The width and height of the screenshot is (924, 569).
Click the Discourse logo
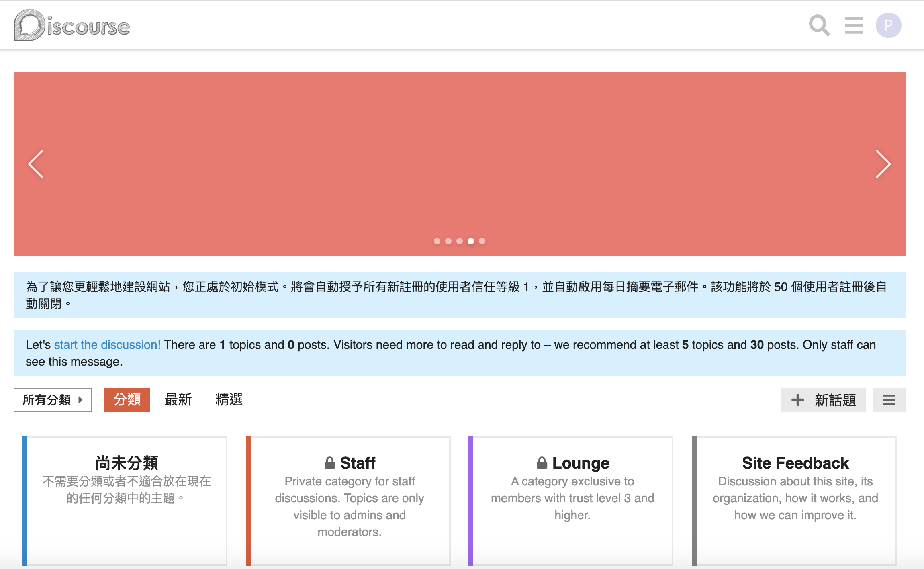coord(72,25)
